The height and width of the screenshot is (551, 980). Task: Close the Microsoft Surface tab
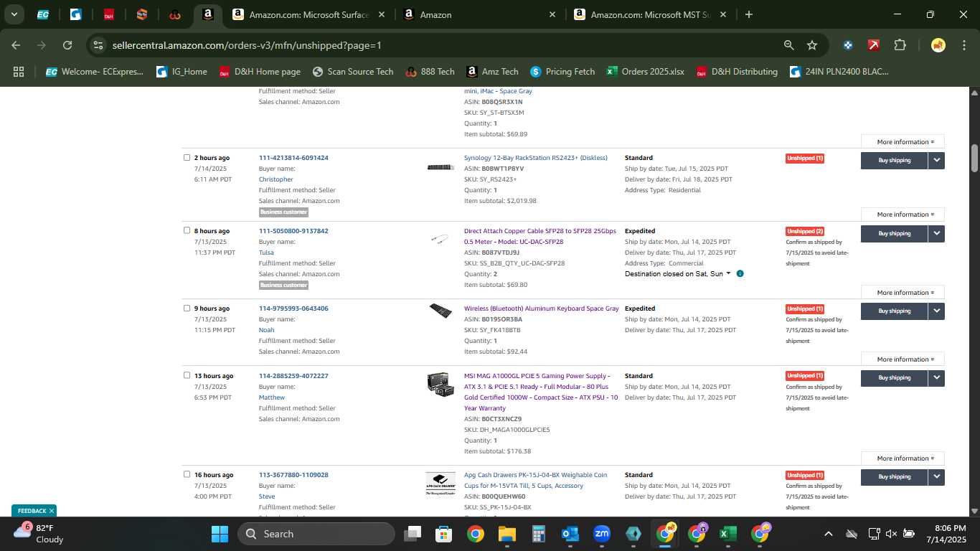pos(381,14)
